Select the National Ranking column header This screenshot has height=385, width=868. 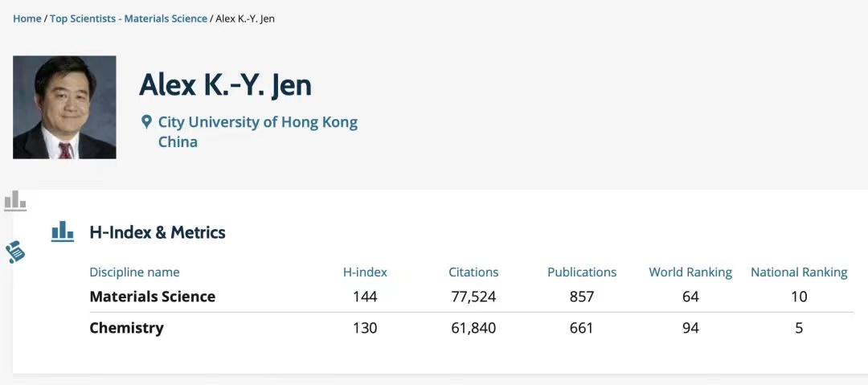click(799, 272)
